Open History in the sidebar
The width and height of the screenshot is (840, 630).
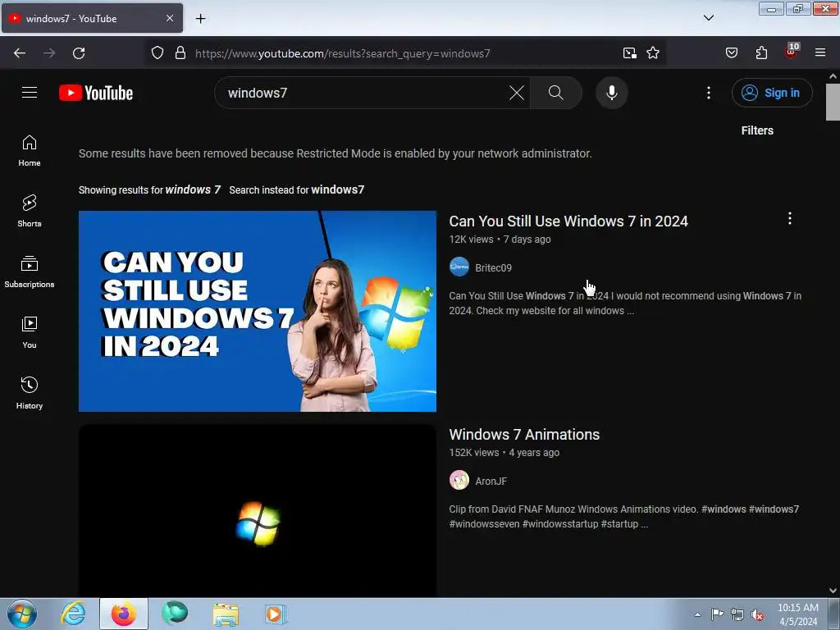[x=30, y=393]
